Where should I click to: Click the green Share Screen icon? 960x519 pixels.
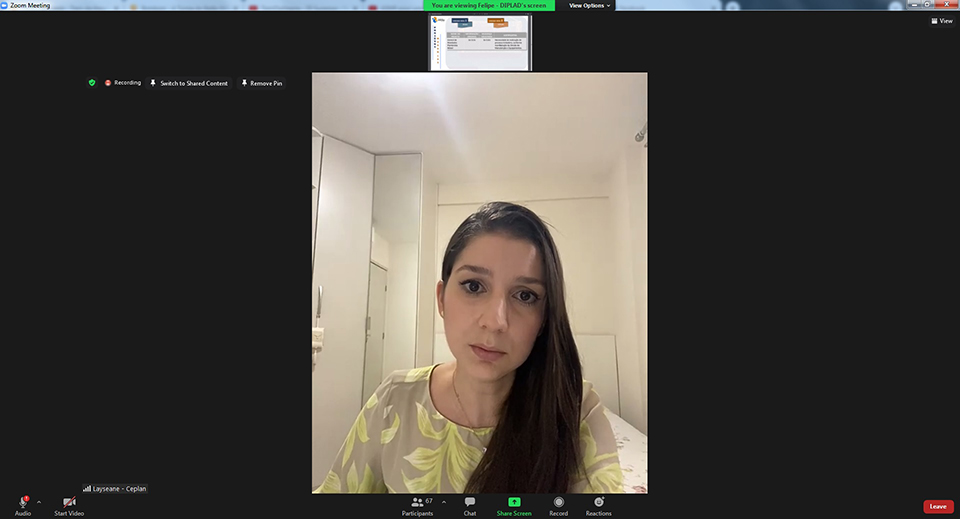coord(514,502)
